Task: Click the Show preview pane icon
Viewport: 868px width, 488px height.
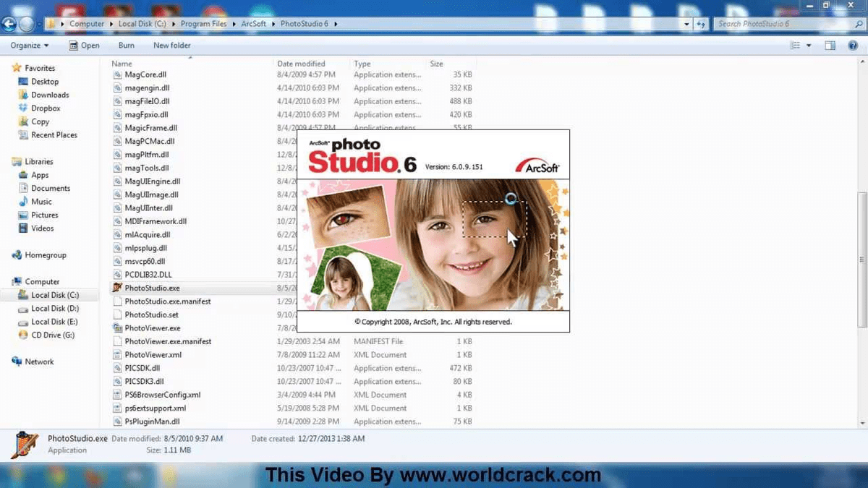Action: coord(830,45)
